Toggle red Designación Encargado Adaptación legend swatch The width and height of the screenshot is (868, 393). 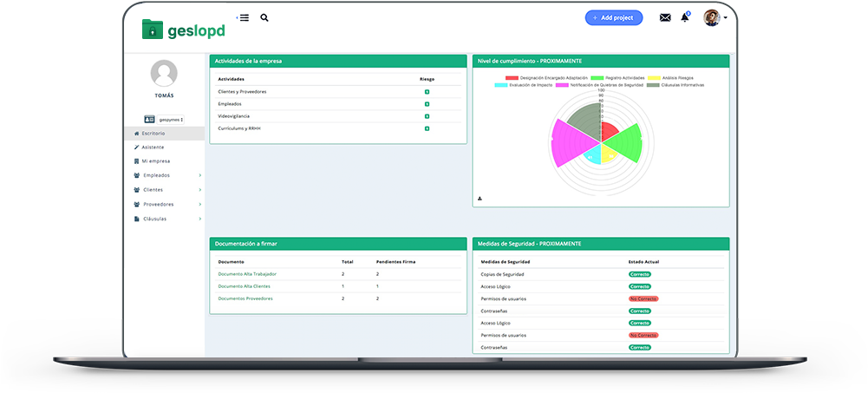pos(512,78)
